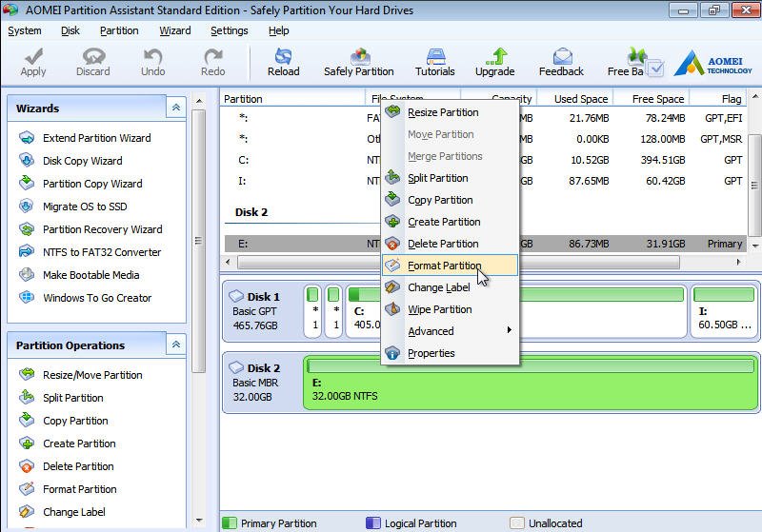Expand the Advanced submenu arrow
This screenshot has width=762, height=532.
(x=509, y=330)
